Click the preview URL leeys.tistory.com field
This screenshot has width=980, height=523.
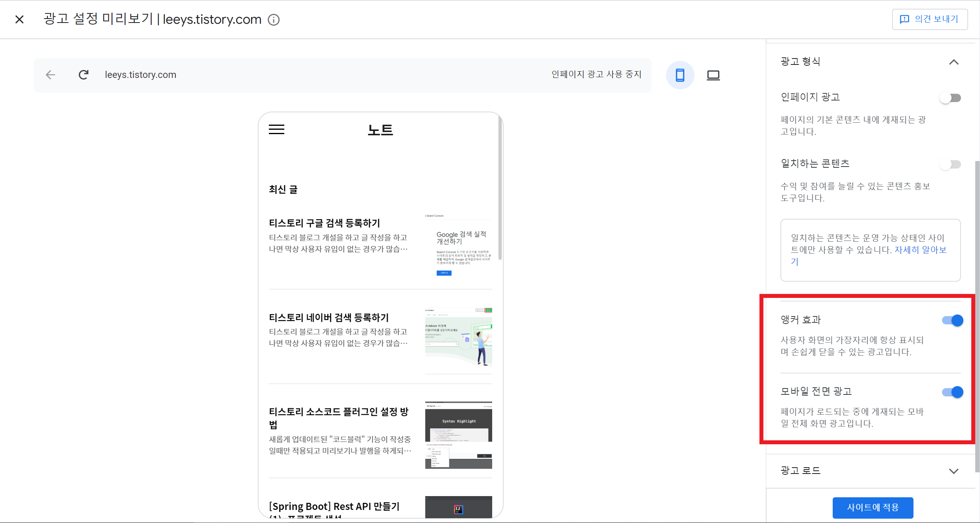[x=141, y=74]
